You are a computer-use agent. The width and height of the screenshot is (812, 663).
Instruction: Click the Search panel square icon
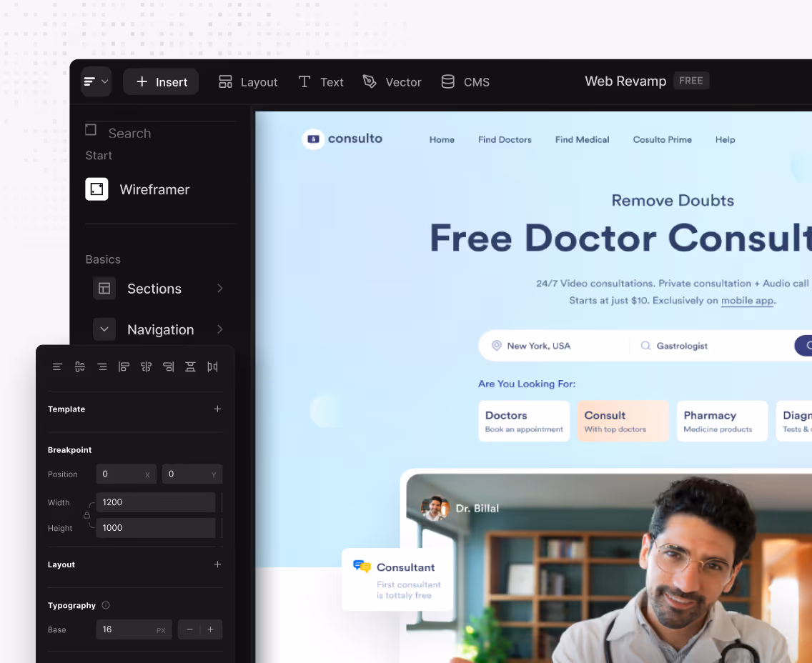tap(91, 130)
